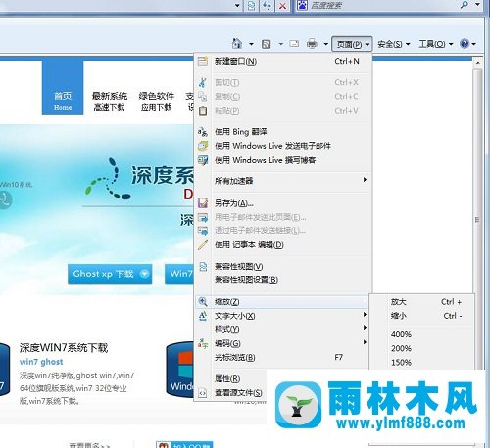Open the 编码(G) Encoding submenu

click(x=283, y=343)
